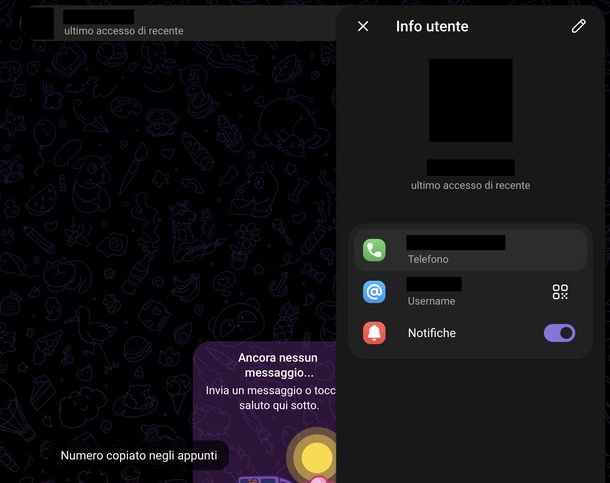
Task: Tap the green phone icon
Action: [374, 250]
